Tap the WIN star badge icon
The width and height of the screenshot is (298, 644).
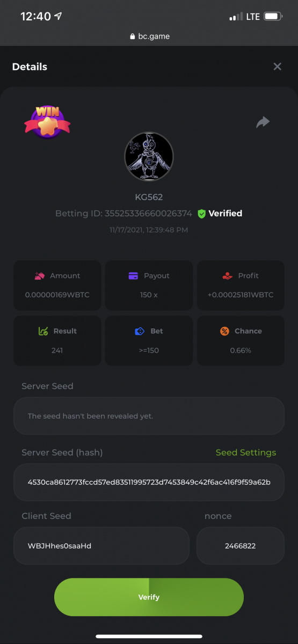coord(47,122)
